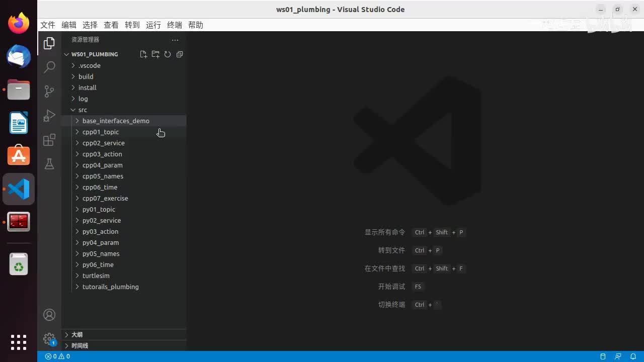The width and height of the screenshot is (644, 362).
Task: Select the cpp04_param folder
Action: click(124, 165)
